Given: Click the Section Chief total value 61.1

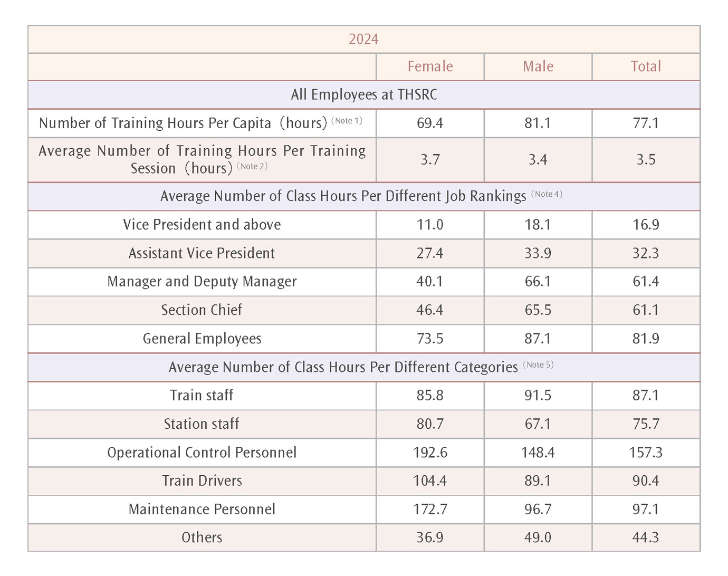Looking at the screenshot, I should click(646, 310).
